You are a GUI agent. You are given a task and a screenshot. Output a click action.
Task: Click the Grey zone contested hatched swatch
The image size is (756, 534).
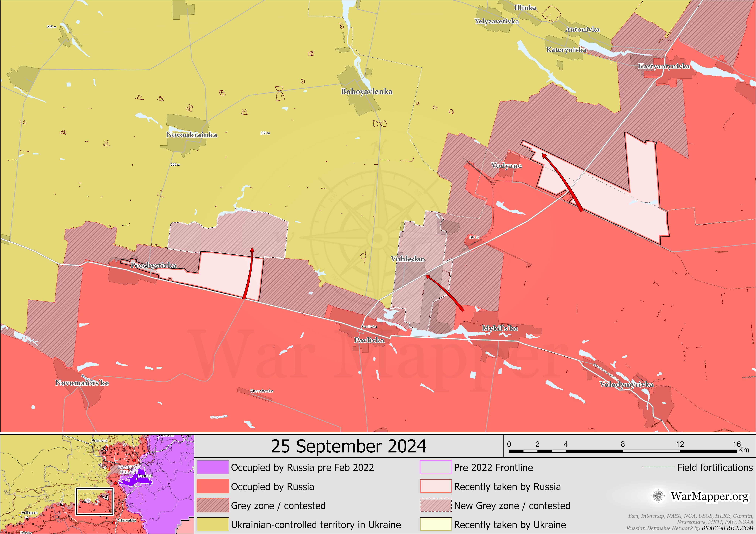pos(213,505)
